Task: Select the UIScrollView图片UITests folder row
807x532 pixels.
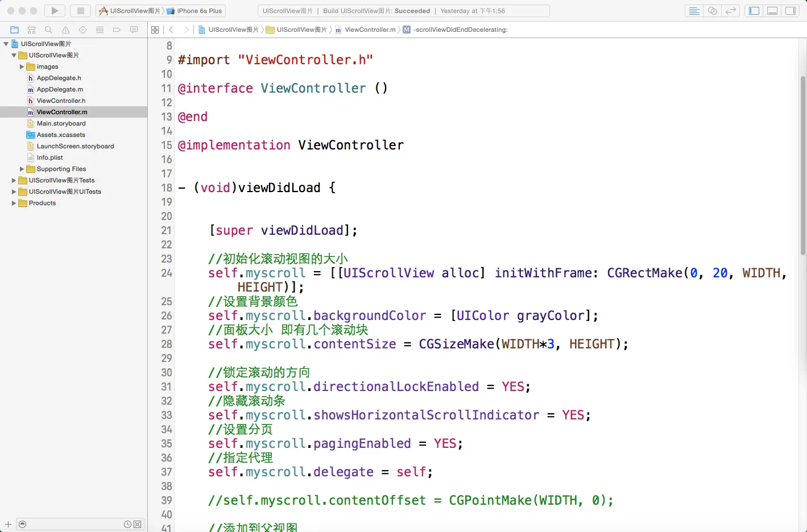Action: (x=74, y=192)
